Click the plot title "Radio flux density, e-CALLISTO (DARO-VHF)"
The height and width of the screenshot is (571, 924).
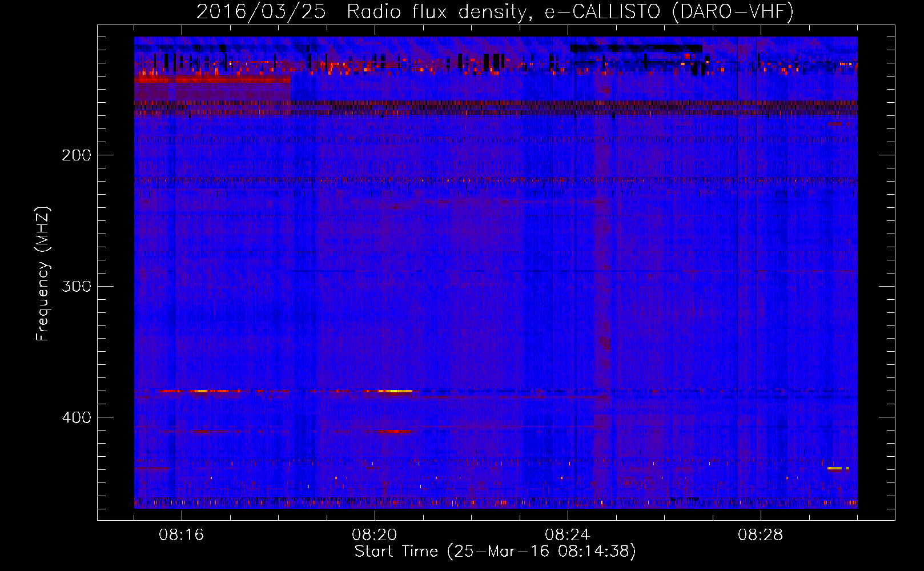tap(570, 11)
